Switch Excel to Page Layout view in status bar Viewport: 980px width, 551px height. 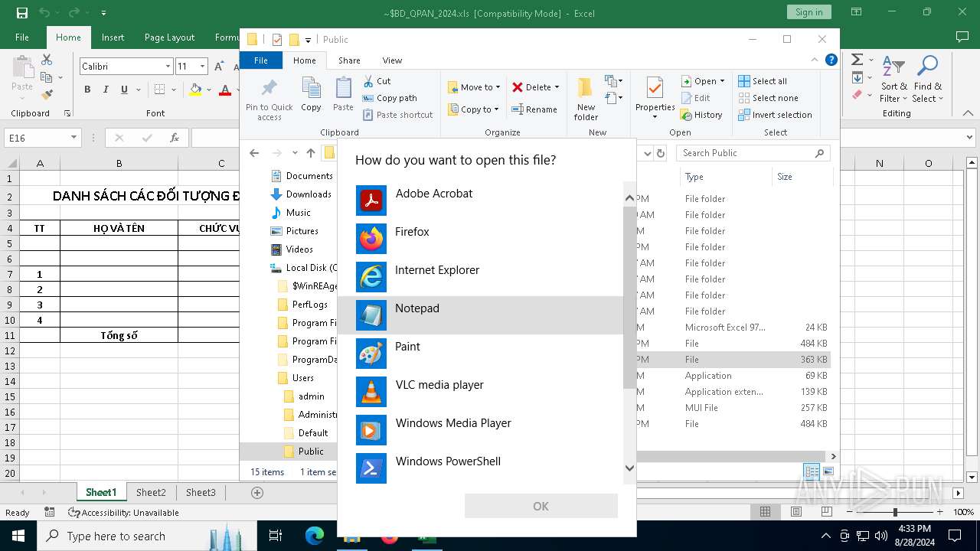(x=795, y=512)
